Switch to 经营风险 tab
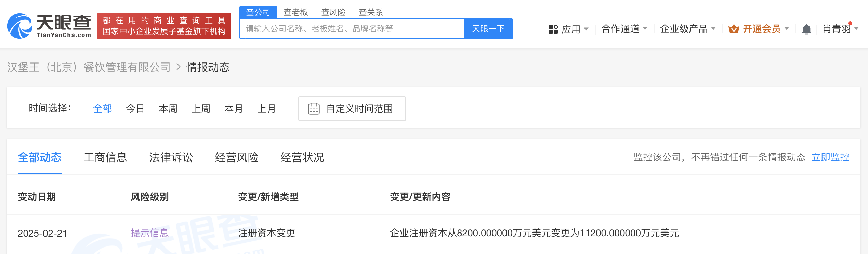 [x=237, y=157]
